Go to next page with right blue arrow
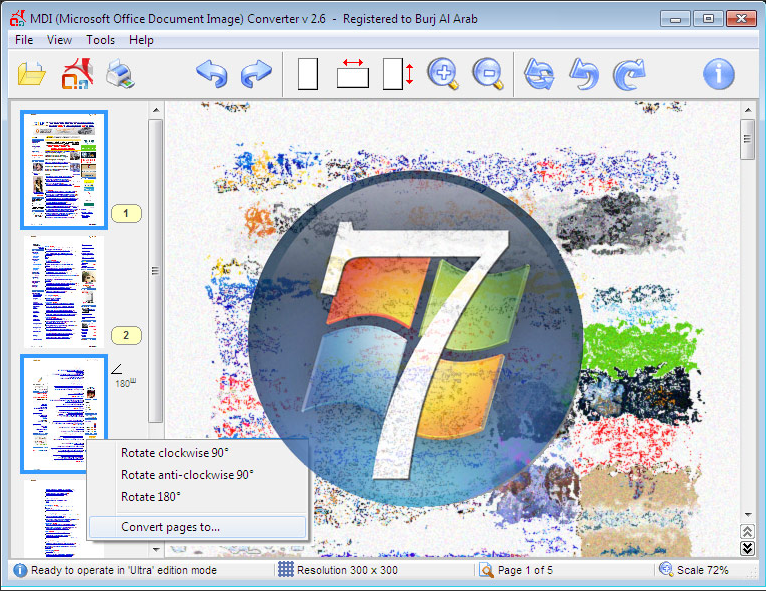766x591 pixels. pyautogui.click(x=256, y=74)
